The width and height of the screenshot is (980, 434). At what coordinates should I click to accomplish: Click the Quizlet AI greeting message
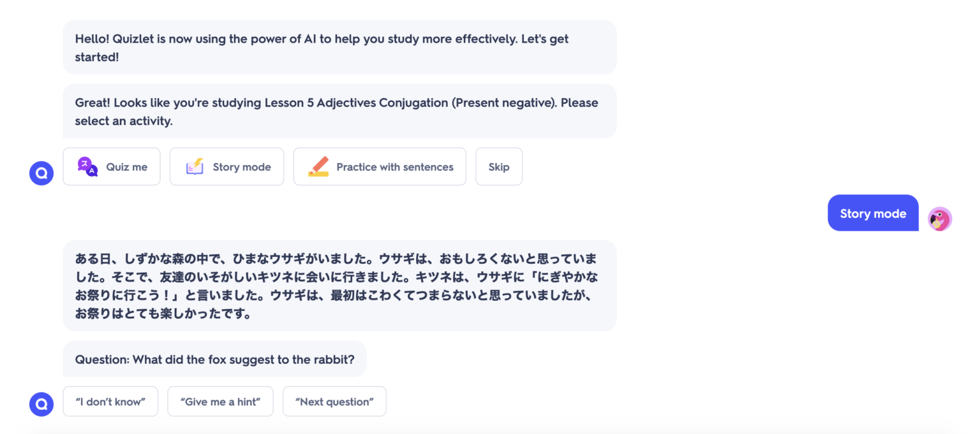(338, 47)
